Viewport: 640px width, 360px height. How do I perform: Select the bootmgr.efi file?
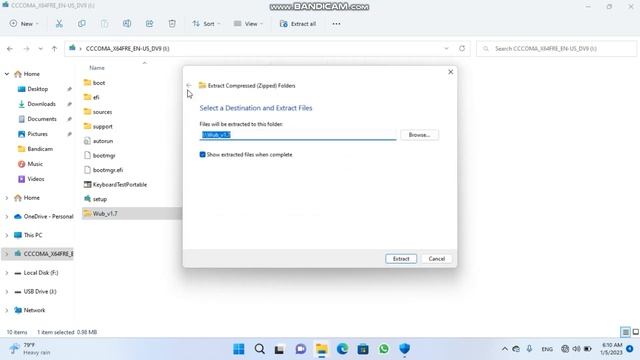click(x=108, y=170)
